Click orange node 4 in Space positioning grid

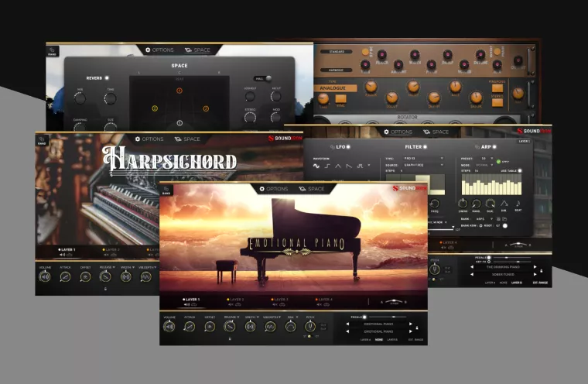click(x=179, y=91)
